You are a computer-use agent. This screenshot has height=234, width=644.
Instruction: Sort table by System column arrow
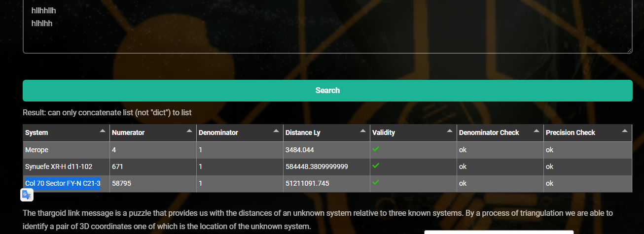point(103,131)
